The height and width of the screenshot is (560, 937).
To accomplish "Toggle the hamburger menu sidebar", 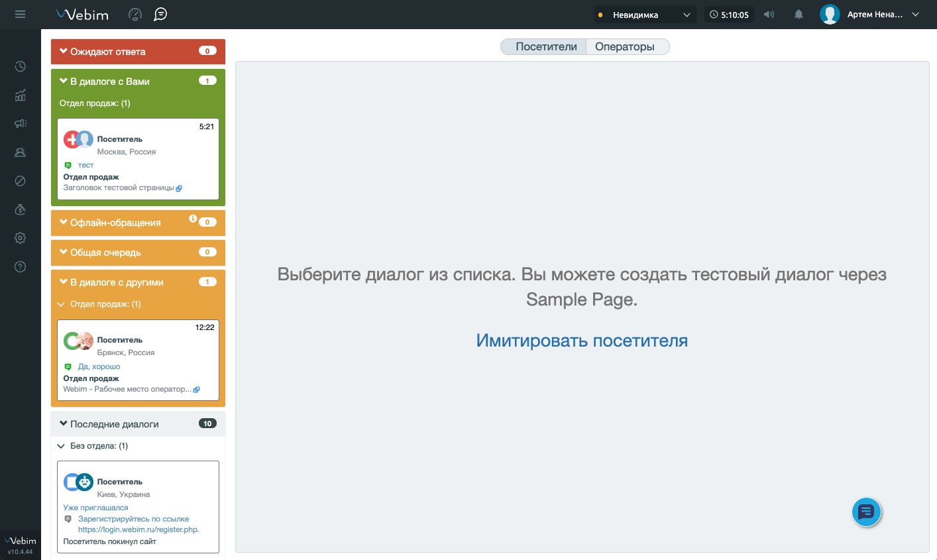I will [20, 15].
